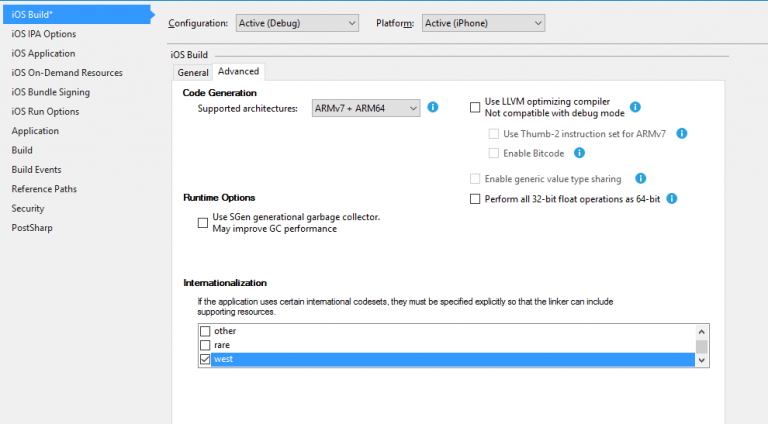Open the PostSharp settings page
This screenshot has height=424, width=768.
tap(32, 228)
